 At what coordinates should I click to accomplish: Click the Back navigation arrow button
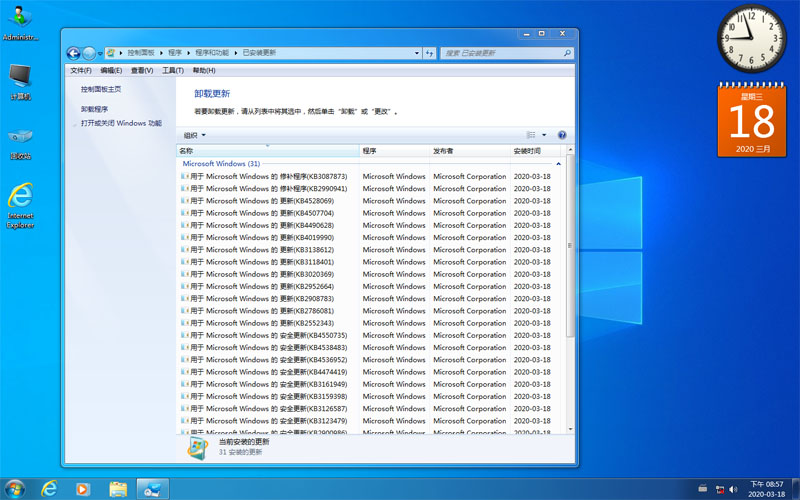pos(73,53)
